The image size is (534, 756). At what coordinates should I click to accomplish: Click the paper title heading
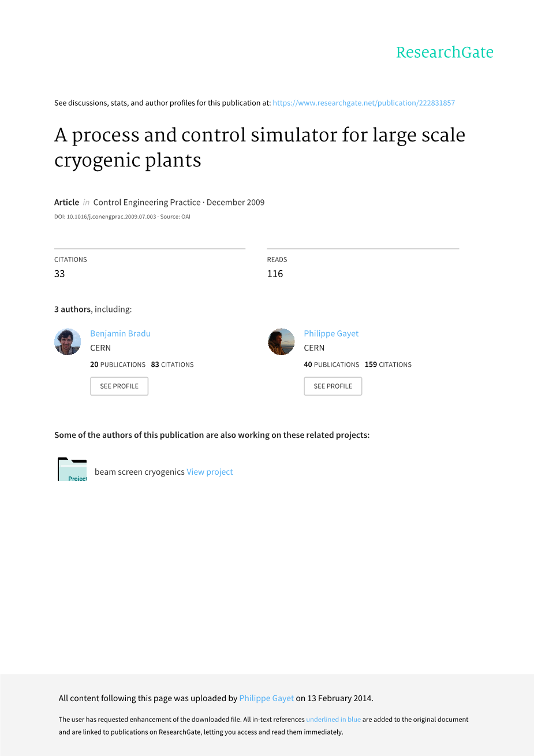(259, 147)
